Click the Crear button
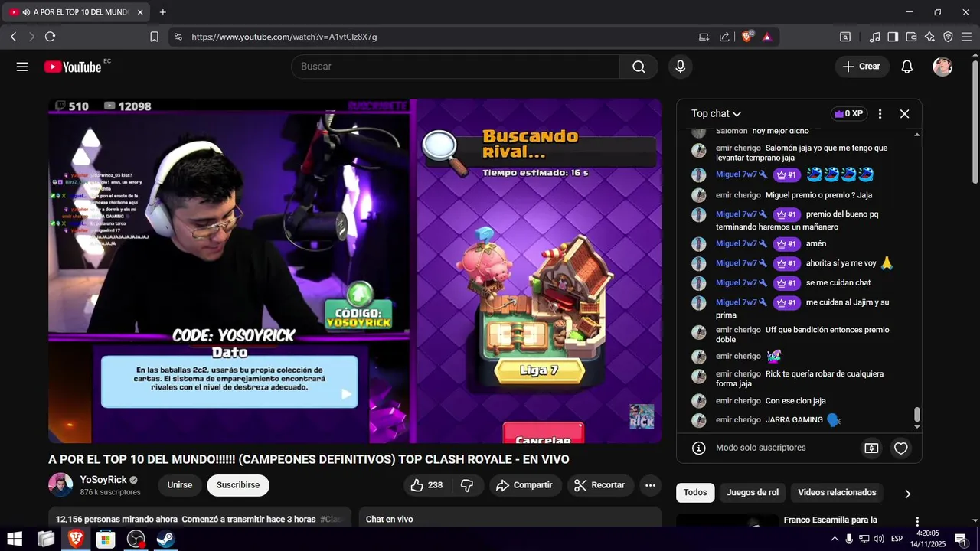The height and width of the screenshot is (551, 980). tap(862, 67)
